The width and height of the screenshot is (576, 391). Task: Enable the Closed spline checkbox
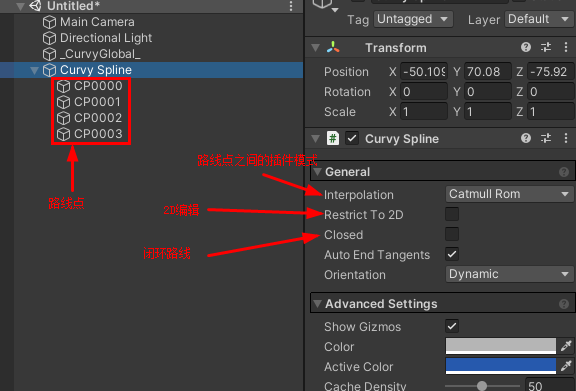pyautogui.click(x=452, y=234)
